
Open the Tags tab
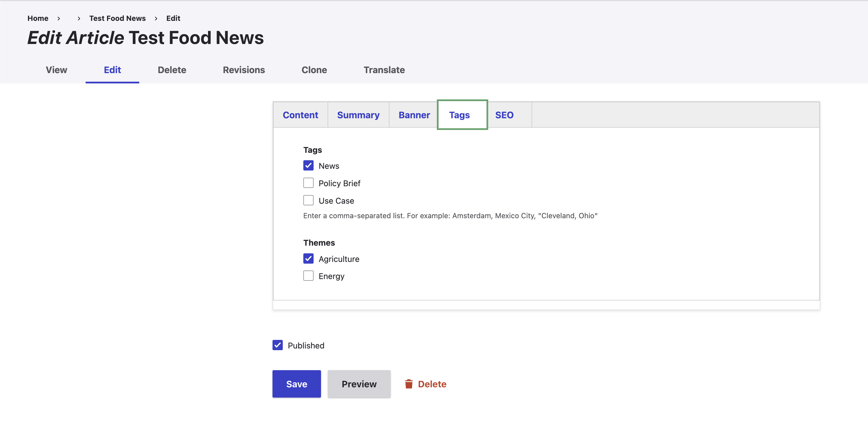pyautogui.click(x=462, y=115)
